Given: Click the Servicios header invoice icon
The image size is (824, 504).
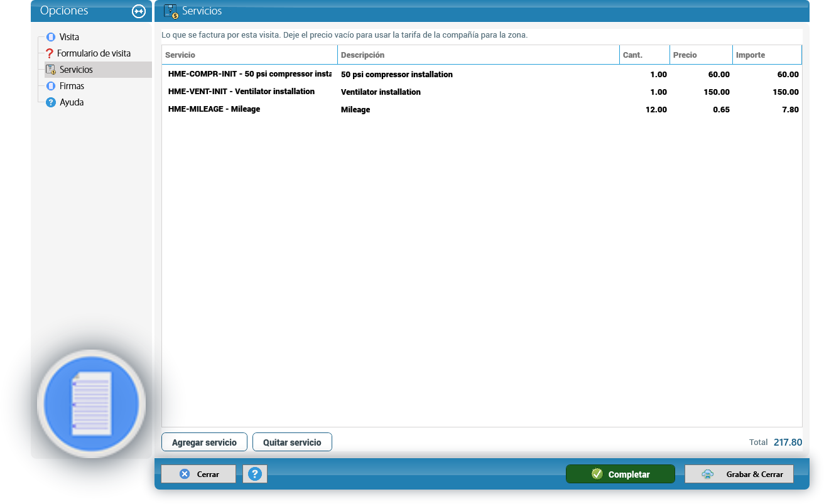Looking at the screenshot, I should tap(171, 11).
